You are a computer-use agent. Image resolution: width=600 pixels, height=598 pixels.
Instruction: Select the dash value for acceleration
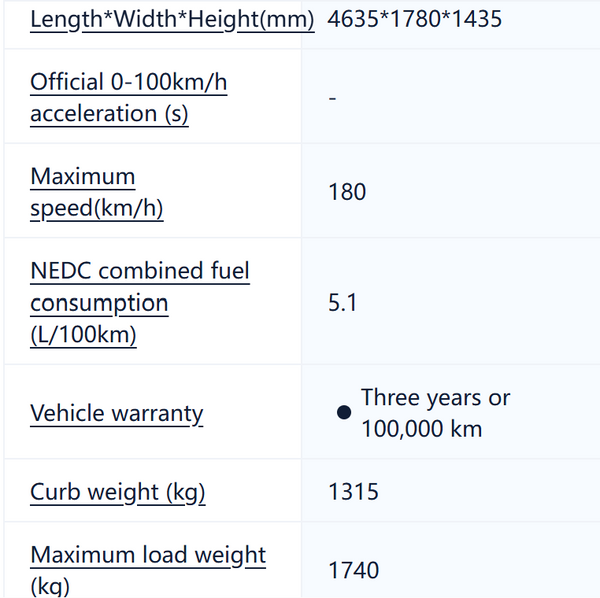[332, 99]
